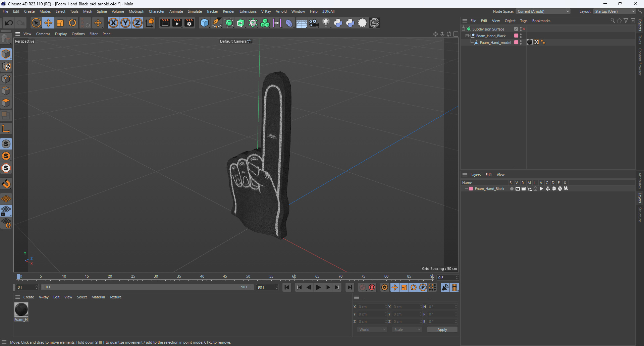Click the Undo arrow icon

9,23
